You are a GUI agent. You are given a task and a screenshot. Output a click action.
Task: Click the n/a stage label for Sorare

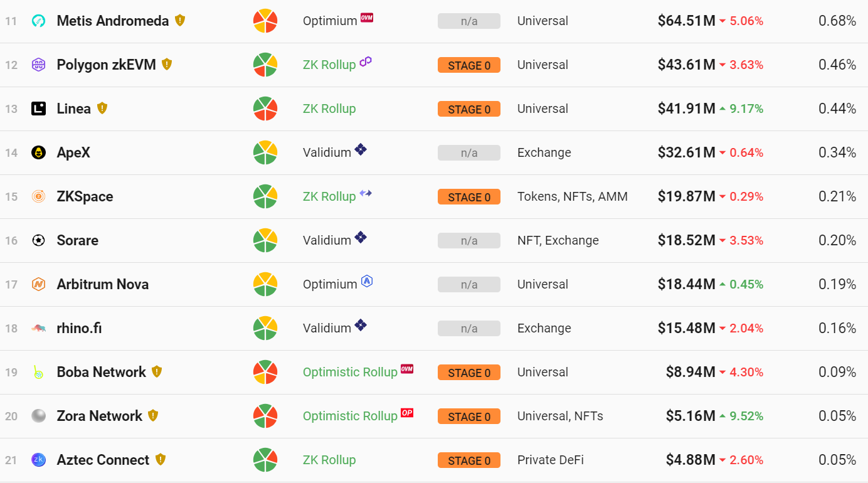(x=469, y=240)
